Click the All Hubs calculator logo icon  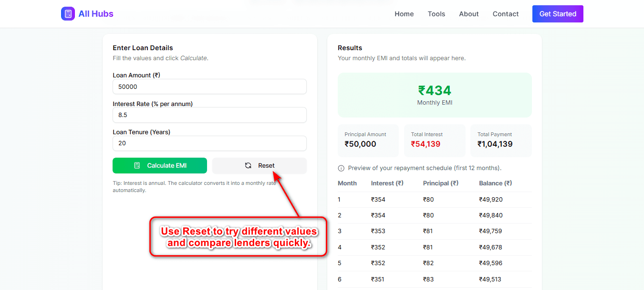click(68, 14)
